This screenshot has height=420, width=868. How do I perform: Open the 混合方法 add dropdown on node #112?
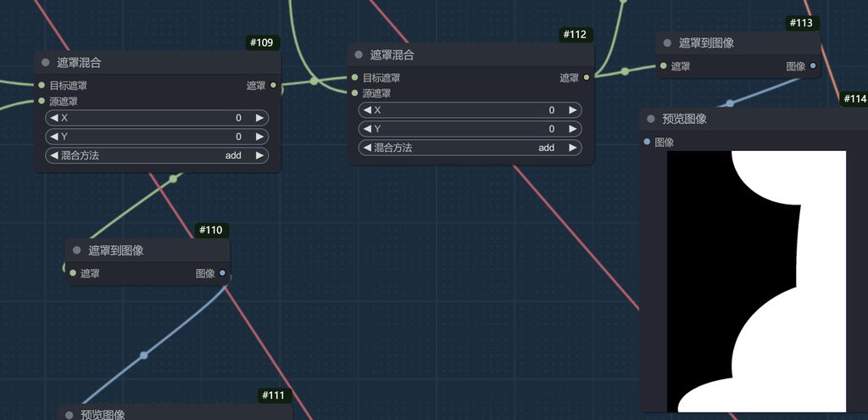471,148
